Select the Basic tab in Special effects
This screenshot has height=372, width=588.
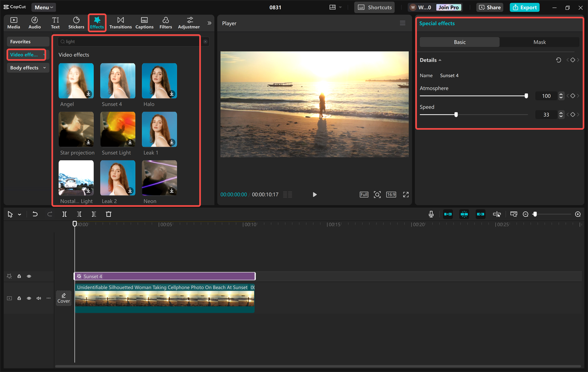(x=459, y=42)
